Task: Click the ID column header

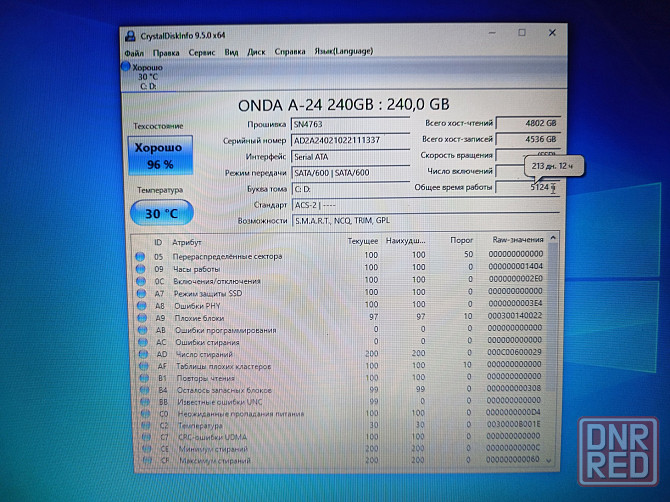Action: click(158, 242)
